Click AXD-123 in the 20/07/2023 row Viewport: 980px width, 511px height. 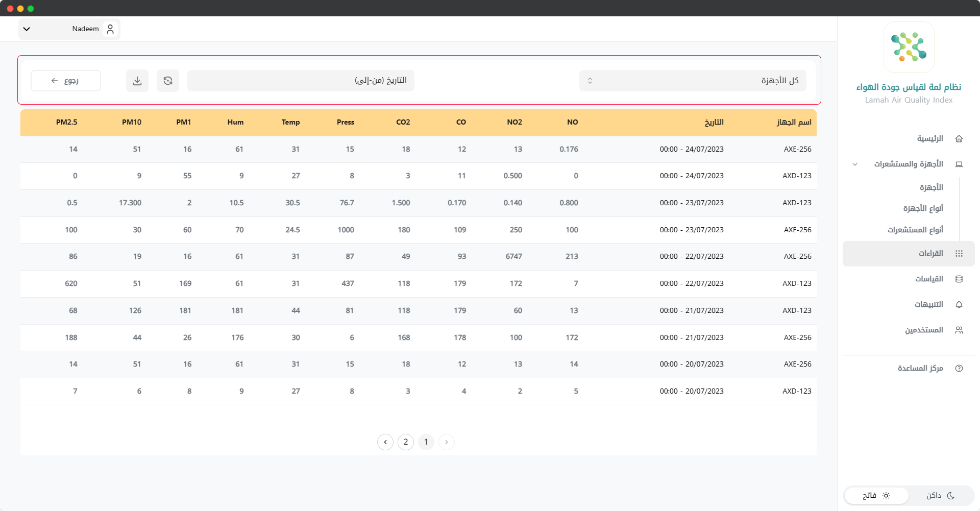[797, 392]
